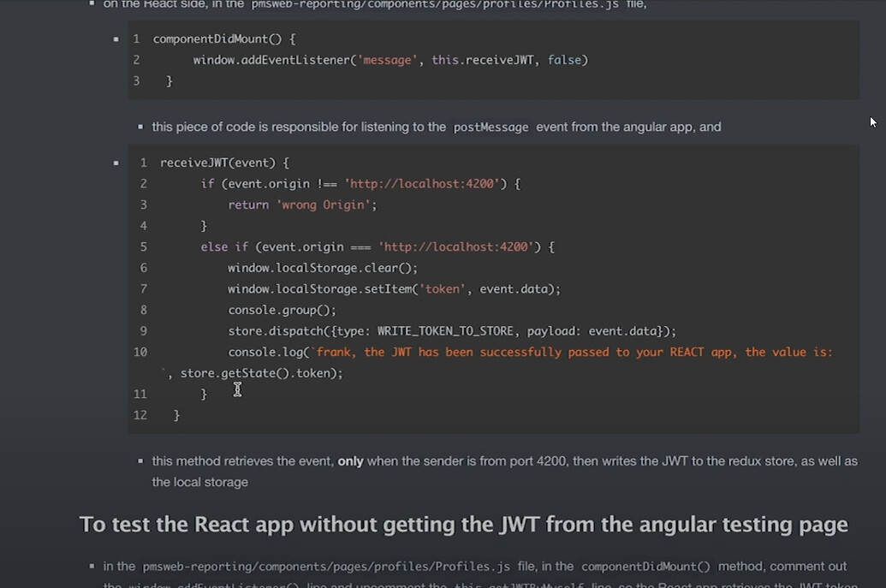Click line number 12 in receiveJWT block
Screen dimensions: 886x588
point(140,415)
